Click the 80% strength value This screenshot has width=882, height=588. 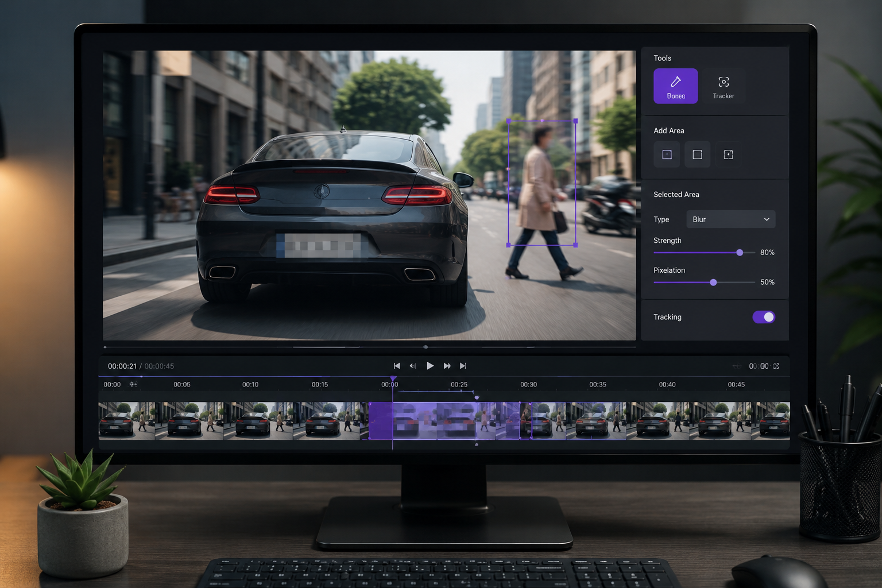pyautogui.click(x=767, y=253)
